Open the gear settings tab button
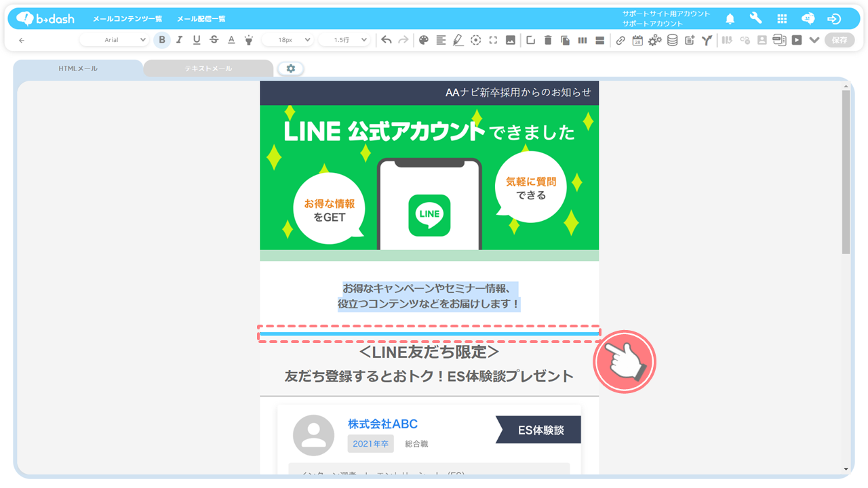This screenshot has width=868, height=488. (291, 68)
